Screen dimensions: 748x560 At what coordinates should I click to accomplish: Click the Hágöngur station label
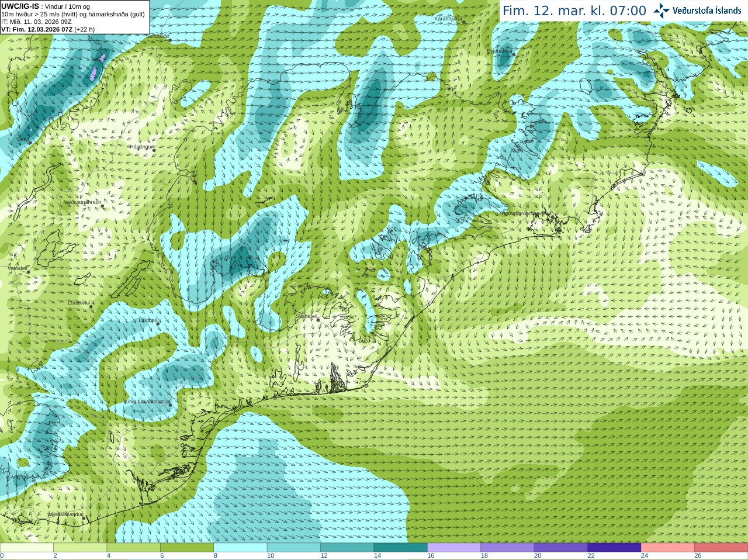pyautogui.click(x=140, y=147)
